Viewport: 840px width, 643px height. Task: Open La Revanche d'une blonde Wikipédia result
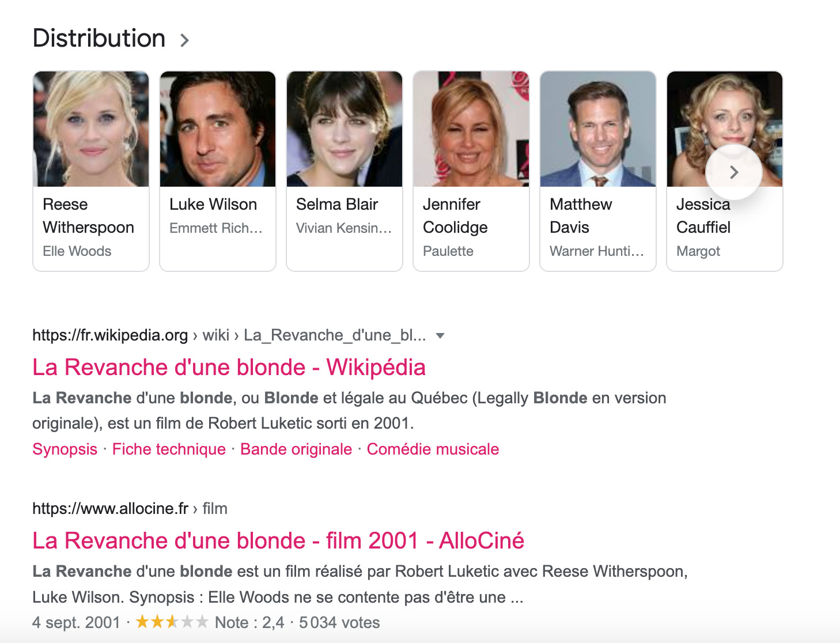coord(229,368)
